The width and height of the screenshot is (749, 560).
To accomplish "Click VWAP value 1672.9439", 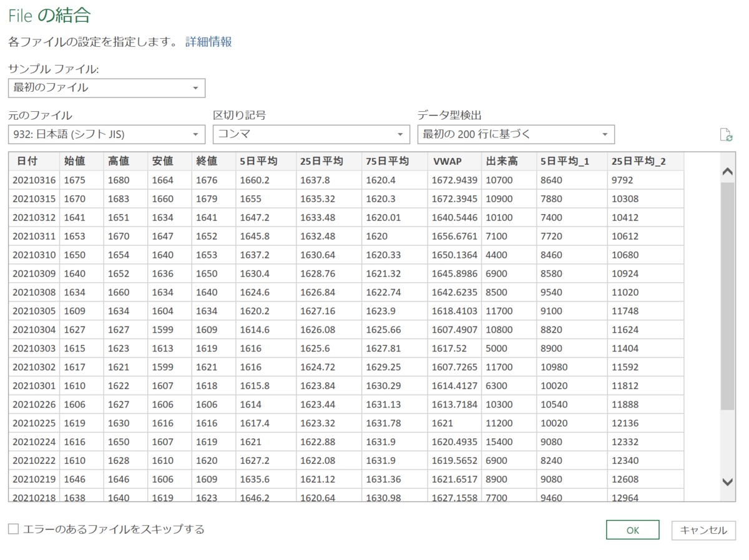I will click(455, 180).
